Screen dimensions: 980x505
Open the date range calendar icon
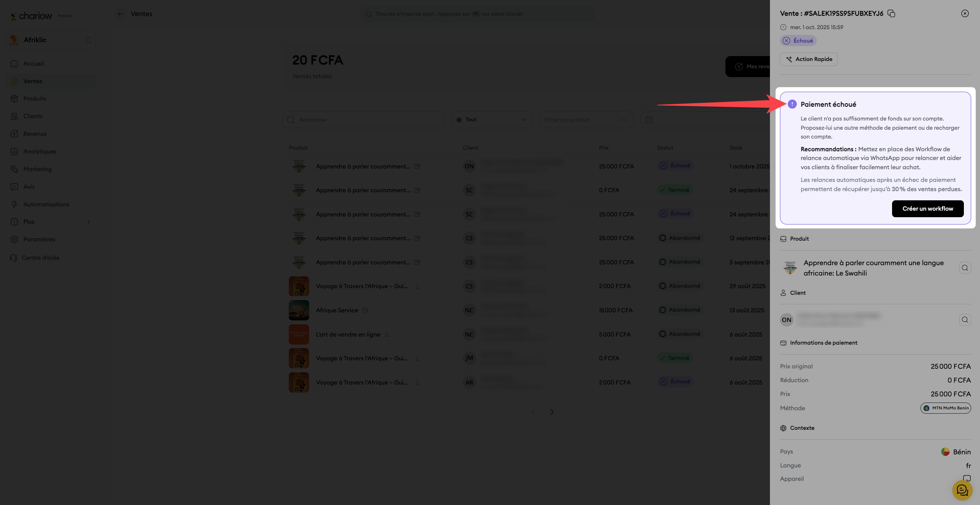[x=649, y=120]
